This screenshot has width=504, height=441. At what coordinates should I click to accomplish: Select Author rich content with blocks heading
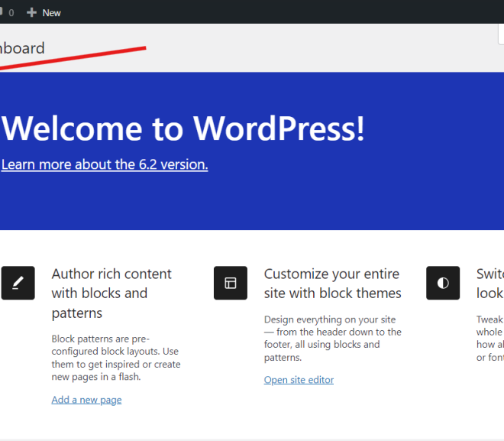coord(111,293)
